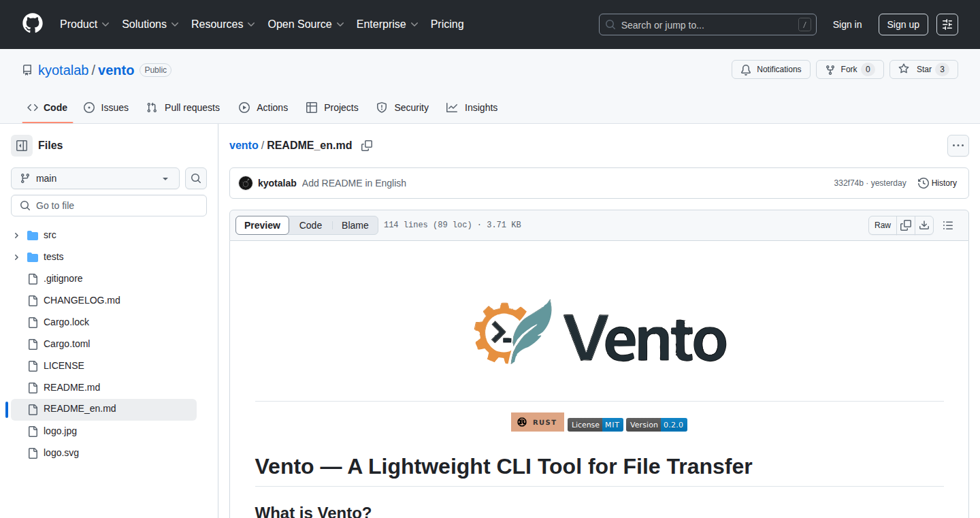Open the main branch selector dropdown
980x518 pixels.
pos(95,178)
